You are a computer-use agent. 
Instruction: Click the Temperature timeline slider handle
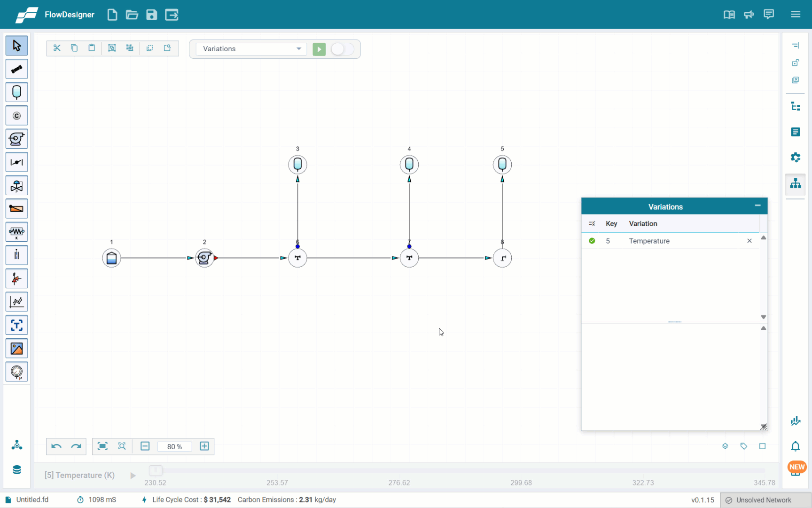point(156,470)
